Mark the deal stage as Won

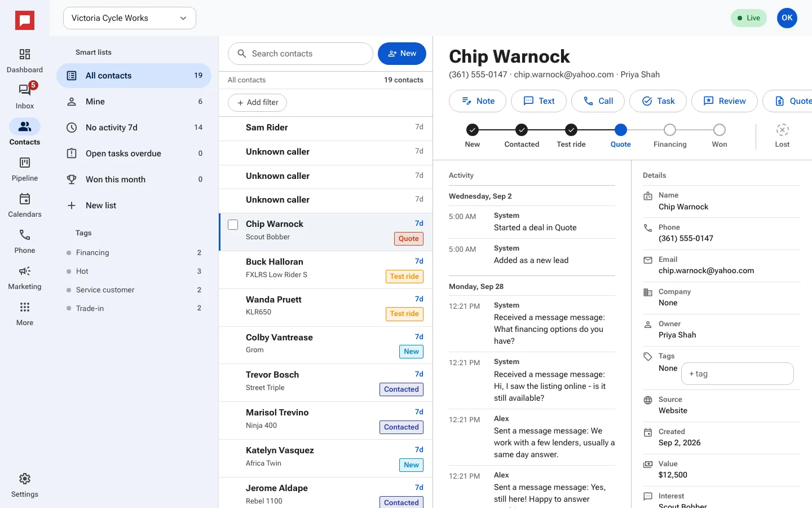(x=720, y=136)
